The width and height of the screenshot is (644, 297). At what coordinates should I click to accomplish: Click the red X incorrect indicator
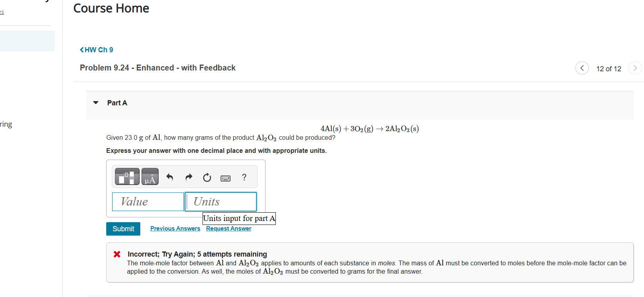click(x=117, y=254)
